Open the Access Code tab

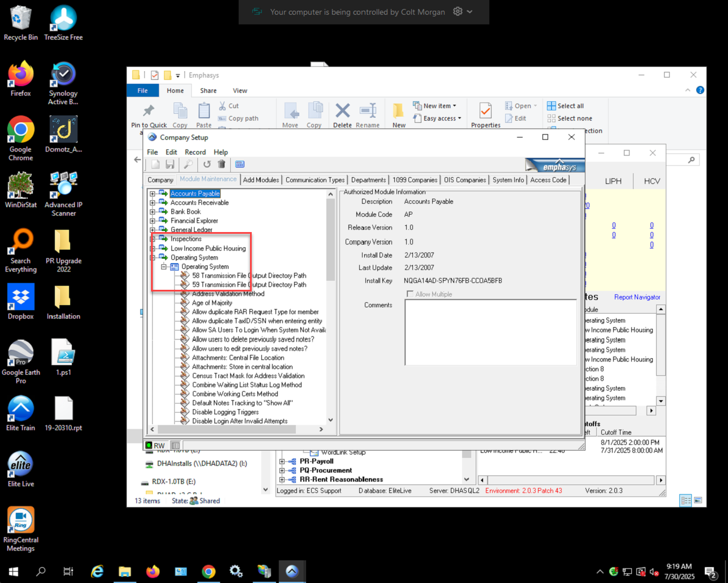pos(548,180)
